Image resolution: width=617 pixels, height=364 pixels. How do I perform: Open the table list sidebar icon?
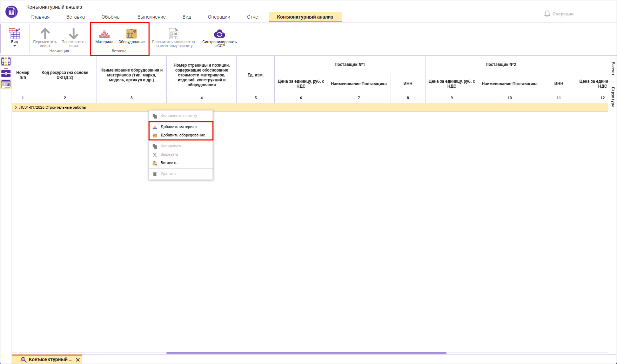tap(6, 85)
